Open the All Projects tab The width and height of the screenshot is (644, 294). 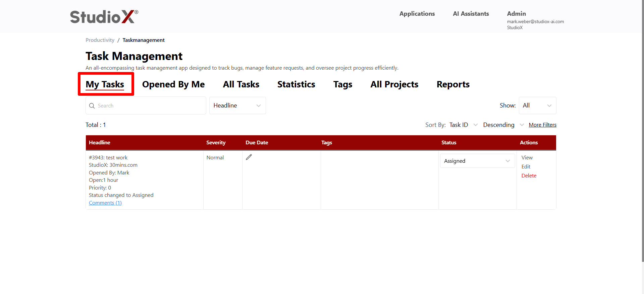tap(394, 84)
